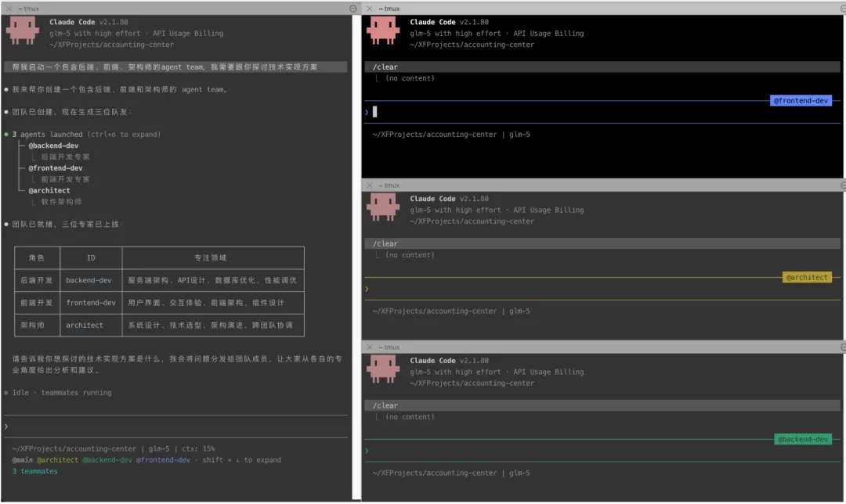Click the path status line in the @backend-dev pane
The height and width of the screenshot is (504, 846).
click(x=451, y=473)
